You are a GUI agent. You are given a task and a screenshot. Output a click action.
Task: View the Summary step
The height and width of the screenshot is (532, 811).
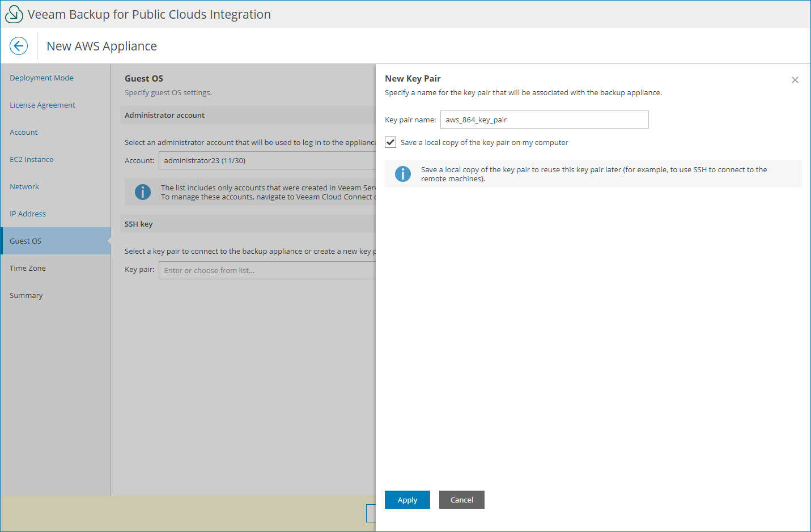tap(26, 295)
